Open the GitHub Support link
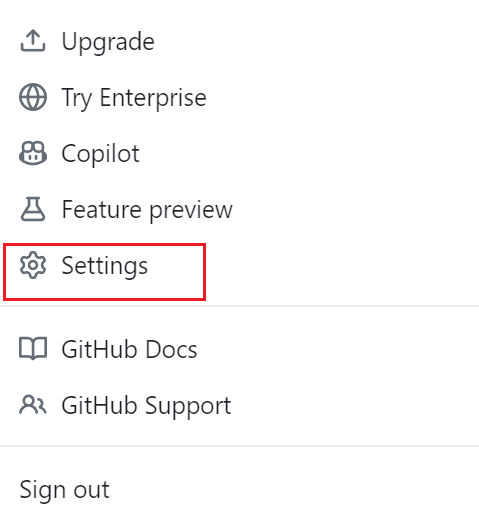This screenshot has height=524, width=479. tap(239, 405)
